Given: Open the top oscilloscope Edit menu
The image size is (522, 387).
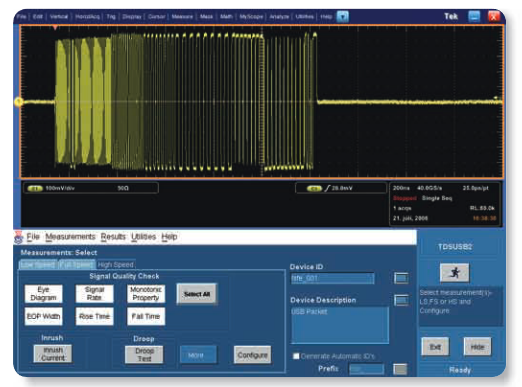Looking at the screenshot, I should coord(38,16).
